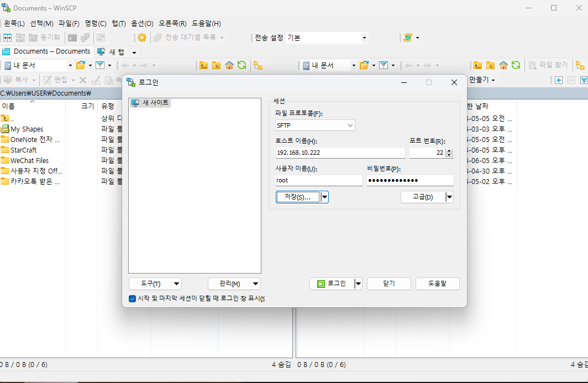Select the 새 사이트 entry in site list
The height and width of the screenshot is (383, 588).
pos(150,103)
